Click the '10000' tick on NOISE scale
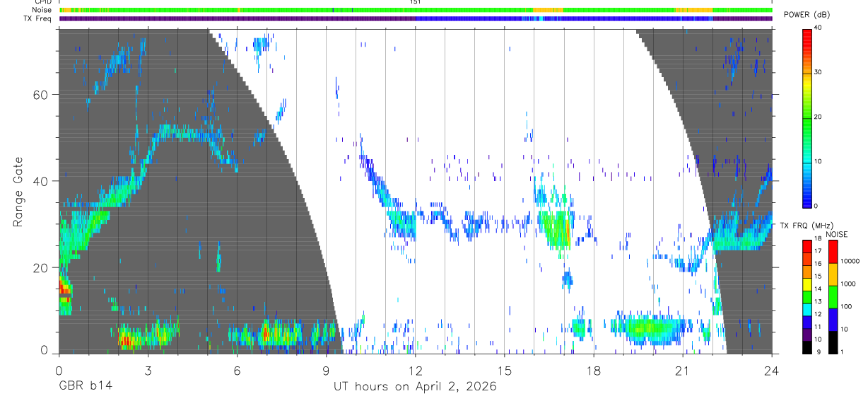This screenshot has height=401, width=868. coord(851,261)
